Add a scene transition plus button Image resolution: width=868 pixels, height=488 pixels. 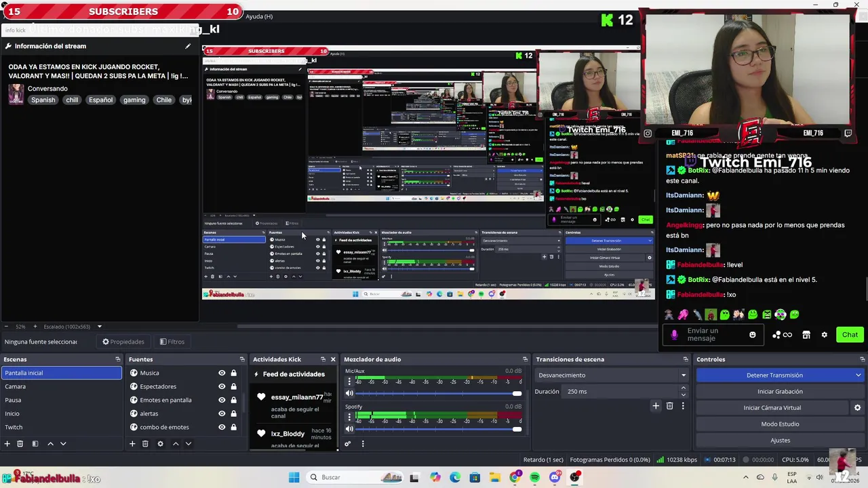coord(656,406)
